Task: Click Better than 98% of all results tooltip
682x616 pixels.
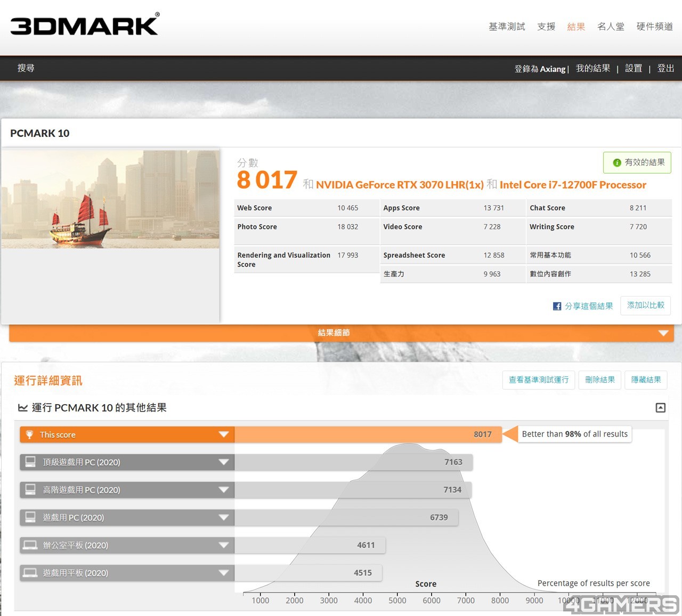Action: click(575, 434)
